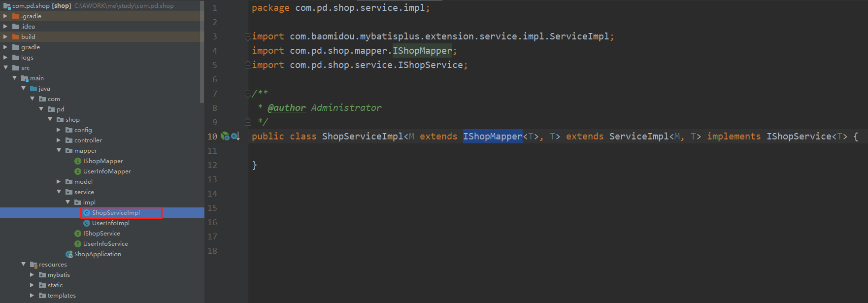Viewport: 868px width, 303px height.
Task: Click the static folder icon
Action: pyautogui.click(x=42, y=285)
